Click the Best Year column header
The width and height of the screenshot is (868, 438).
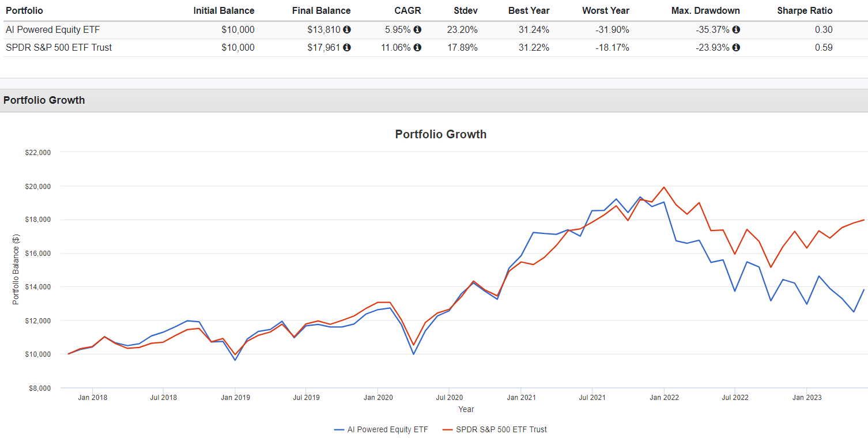[529, 11]
